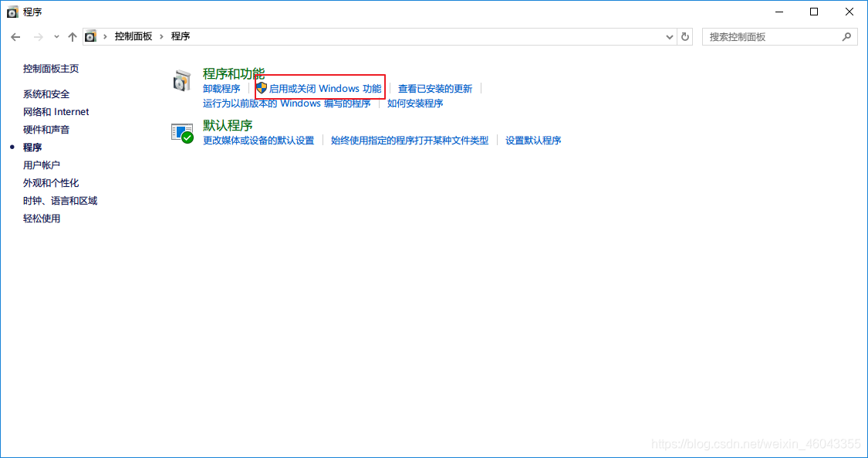
Task: Go back with the back arrow
Action: 15,37
